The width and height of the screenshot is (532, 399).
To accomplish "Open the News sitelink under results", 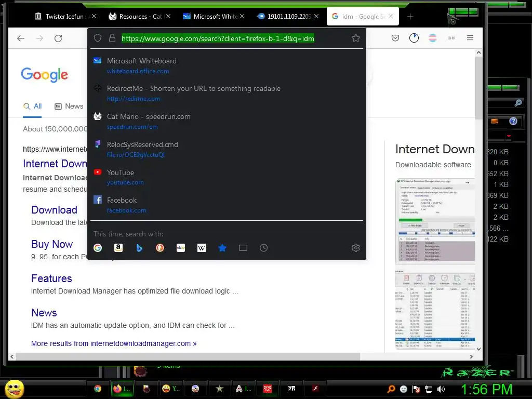I will (x=44, y=313).
